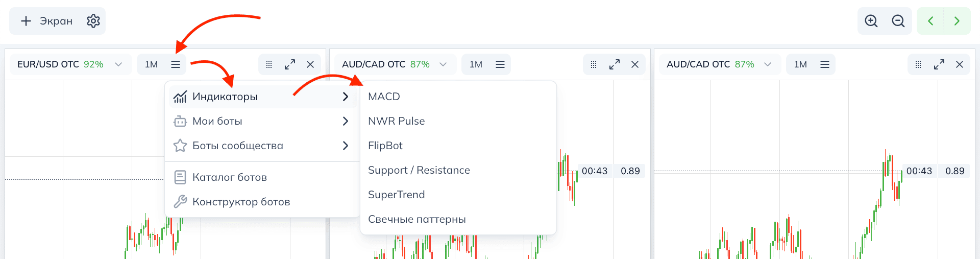Go to the next screen arrow
Viewport: 980px width, 259px height.
click(957, 21)
